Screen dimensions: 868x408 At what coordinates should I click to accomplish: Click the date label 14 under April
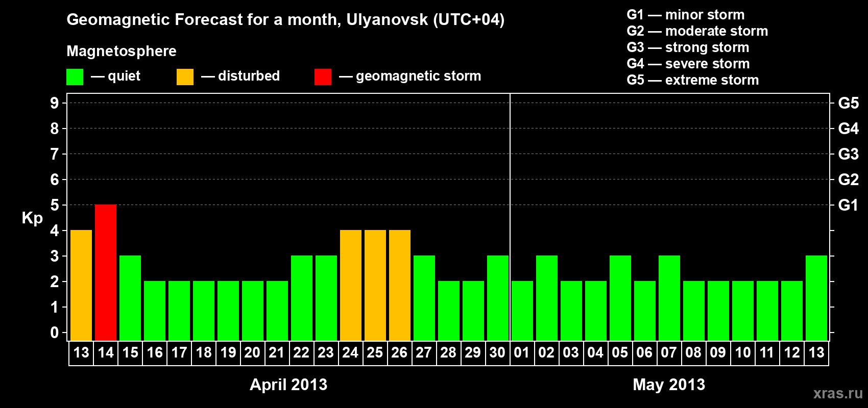pyautogui.click(x=106, y=353)
